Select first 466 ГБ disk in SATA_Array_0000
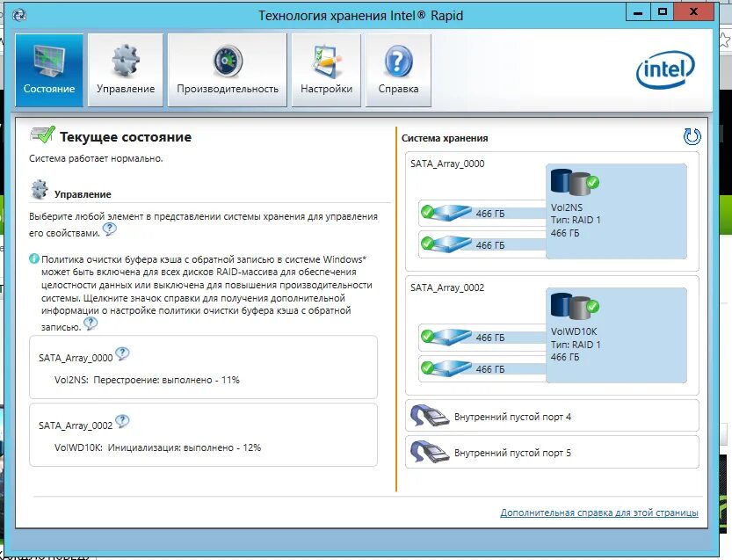This screenshot has width=732, height=560. 482,214
